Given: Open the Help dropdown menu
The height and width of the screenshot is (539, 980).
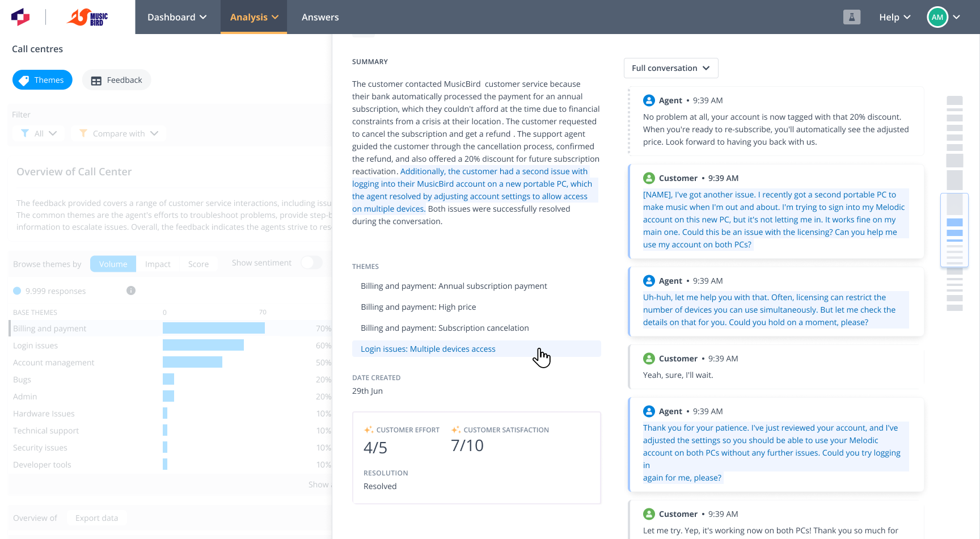Looking at the screenshot, I should pyautogui.click(x=895, y=17).
